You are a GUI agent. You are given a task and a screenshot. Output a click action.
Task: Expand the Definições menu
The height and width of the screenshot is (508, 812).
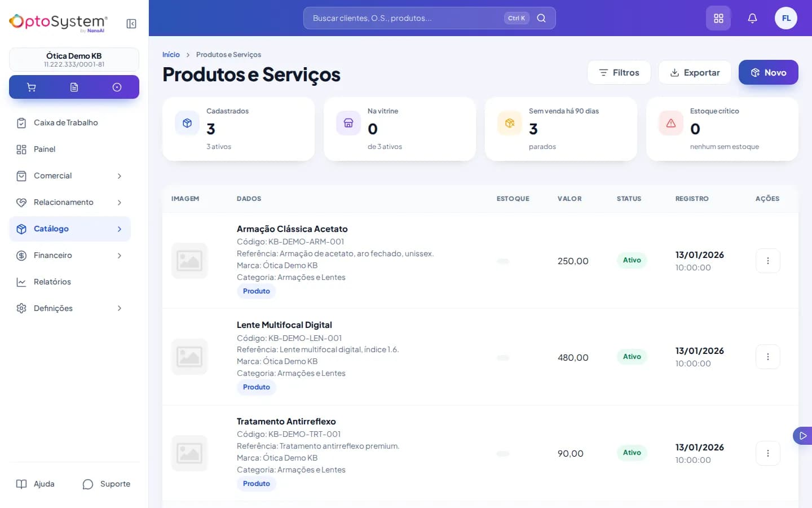(70, 308)
